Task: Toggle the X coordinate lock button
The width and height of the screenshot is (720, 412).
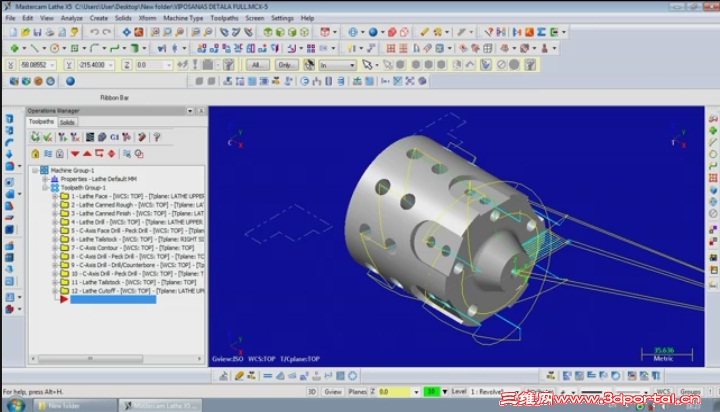Action: click(x=10, y=65)
